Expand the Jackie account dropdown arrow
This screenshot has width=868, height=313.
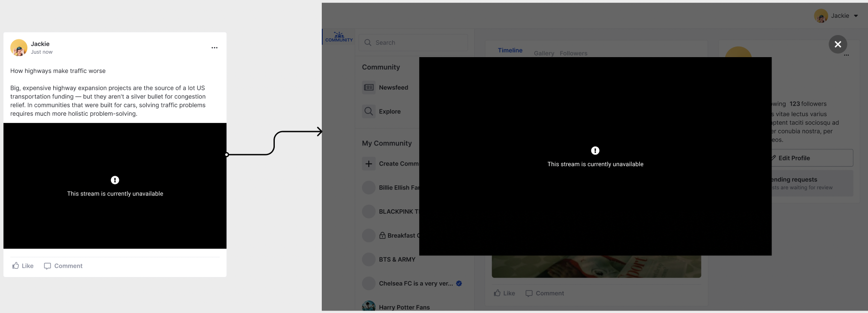pyautogui.click(x=856, y=16)
